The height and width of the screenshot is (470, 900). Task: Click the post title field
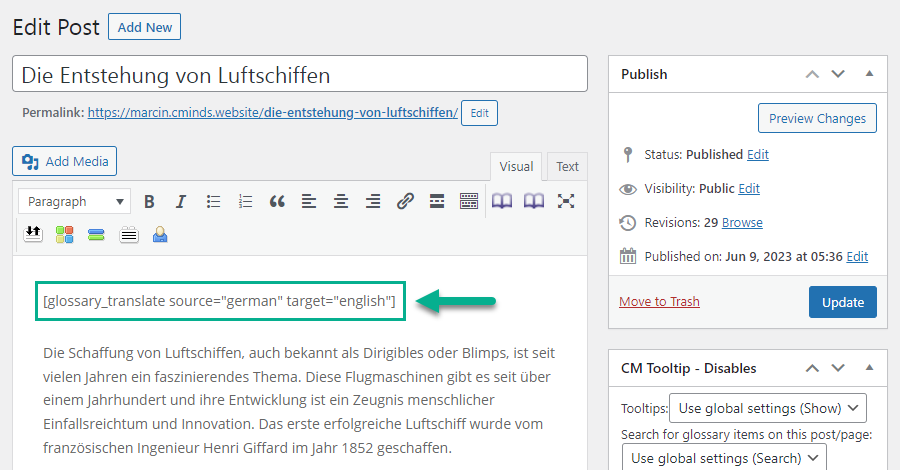300,74
